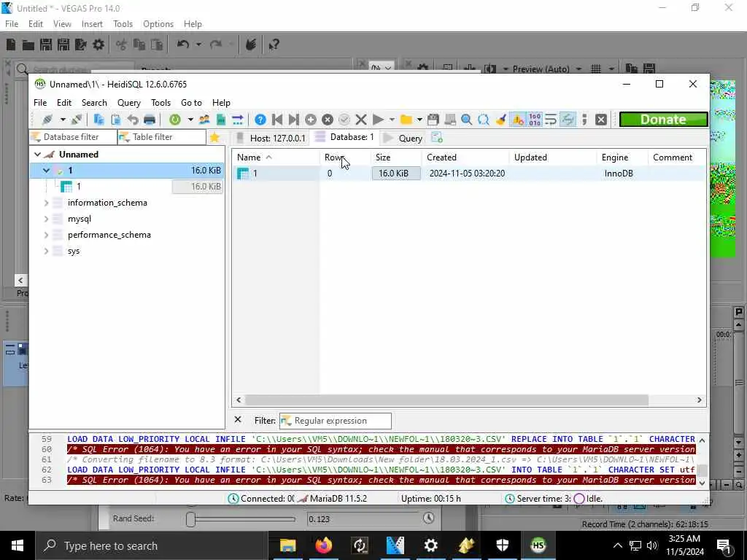The height and width of the screenshot is (560, 747).
Task: Collapse the database 1 tree node
Action: 46,171
